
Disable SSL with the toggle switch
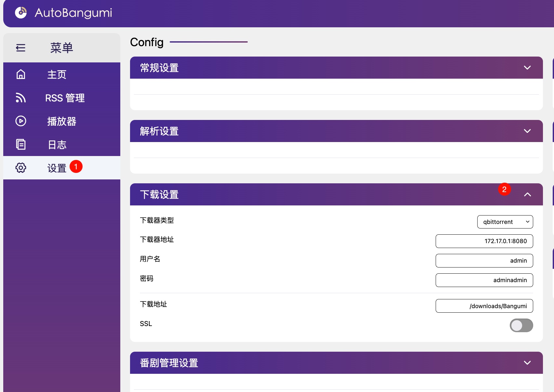tap(521, 325)
